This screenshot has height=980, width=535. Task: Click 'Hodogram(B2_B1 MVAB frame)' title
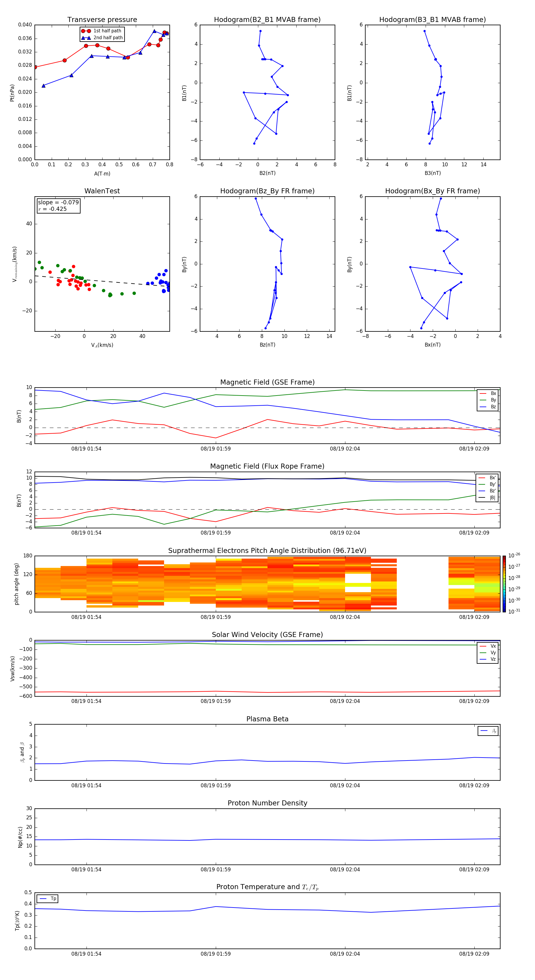(267, 20)
